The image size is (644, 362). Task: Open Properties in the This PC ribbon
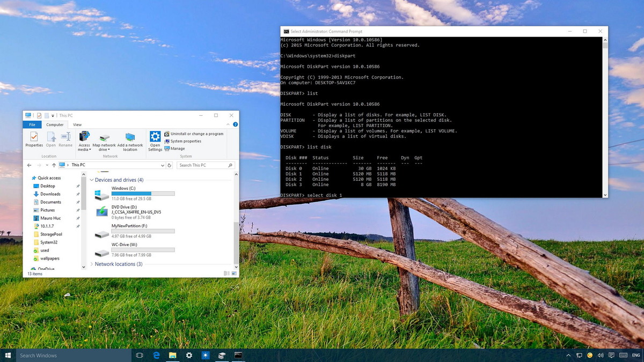coord(34,139)
